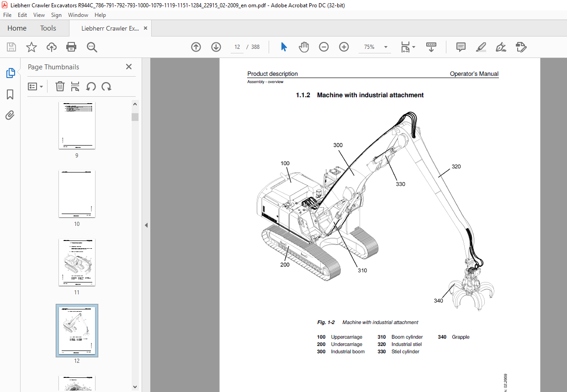Open the fit page options tool
The image size is (567, 392).
tap(408, 47)
